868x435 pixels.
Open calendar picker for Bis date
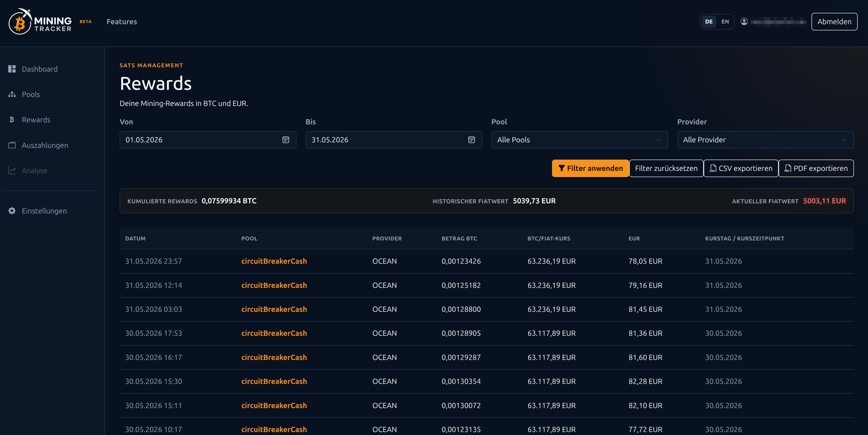click(x=471, y=140)
